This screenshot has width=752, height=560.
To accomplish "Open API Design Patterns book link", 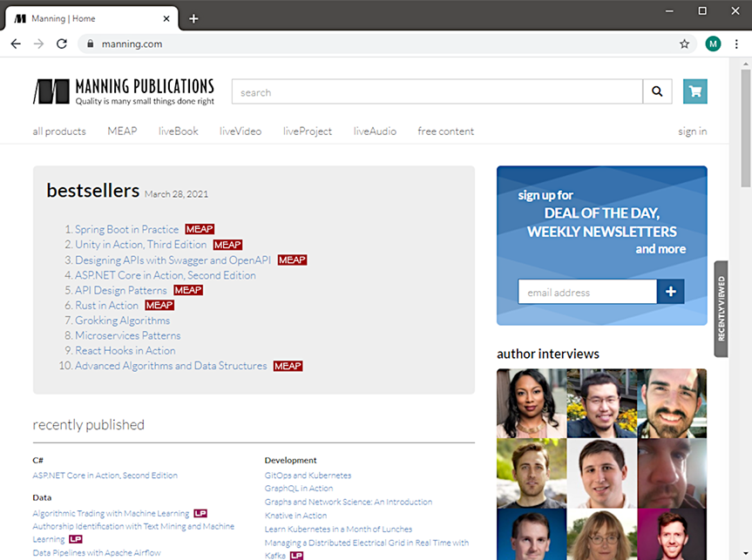I will click(121, 290).
